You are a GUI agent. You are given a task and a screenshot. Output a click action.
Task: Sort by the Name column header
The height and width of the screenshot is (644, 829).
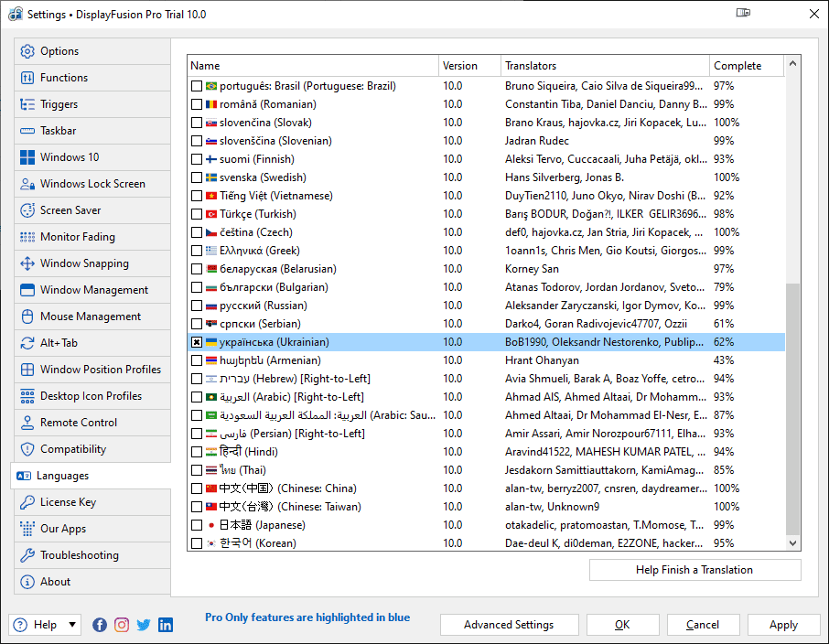[313, 66]
